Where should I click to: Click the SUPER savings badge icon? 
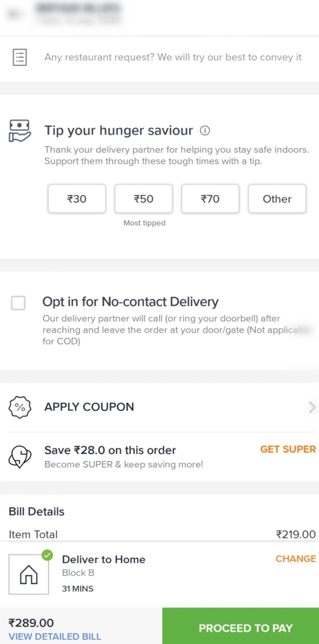pyautogui.click(x=20, y=456)
